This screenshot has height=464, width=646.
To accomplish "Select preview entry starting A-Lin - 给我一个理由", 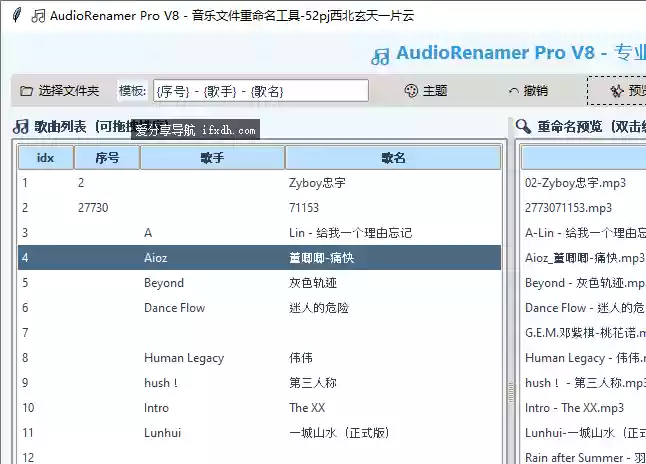I will click(585, 233).
